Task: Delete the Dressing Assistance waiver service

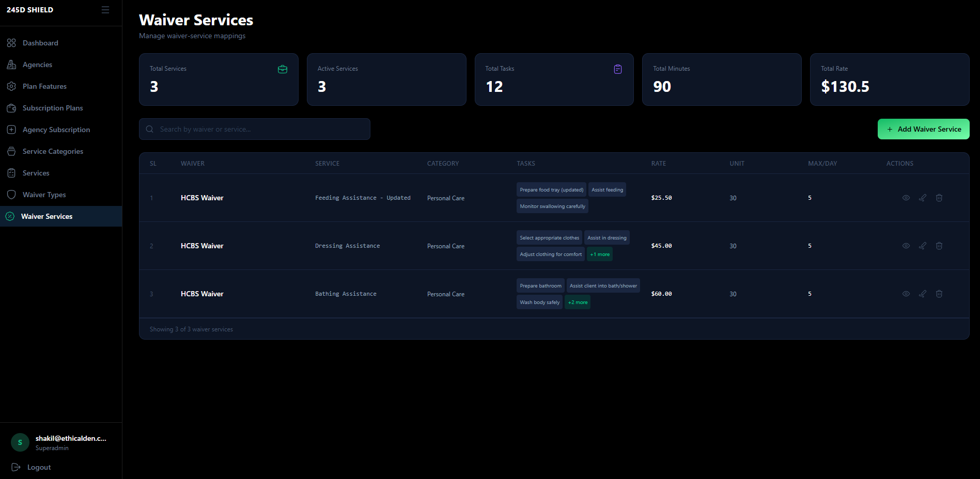Action: 939,246
